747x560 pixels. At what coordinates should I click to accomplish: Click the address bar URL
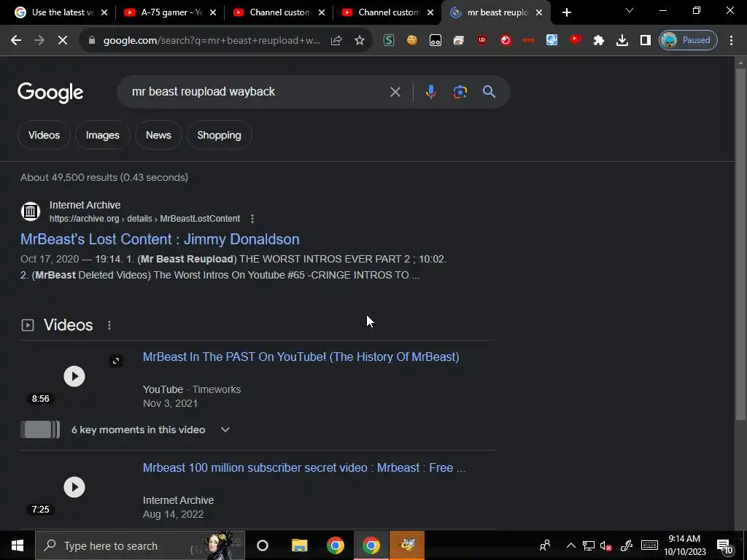tap(212, 41)
